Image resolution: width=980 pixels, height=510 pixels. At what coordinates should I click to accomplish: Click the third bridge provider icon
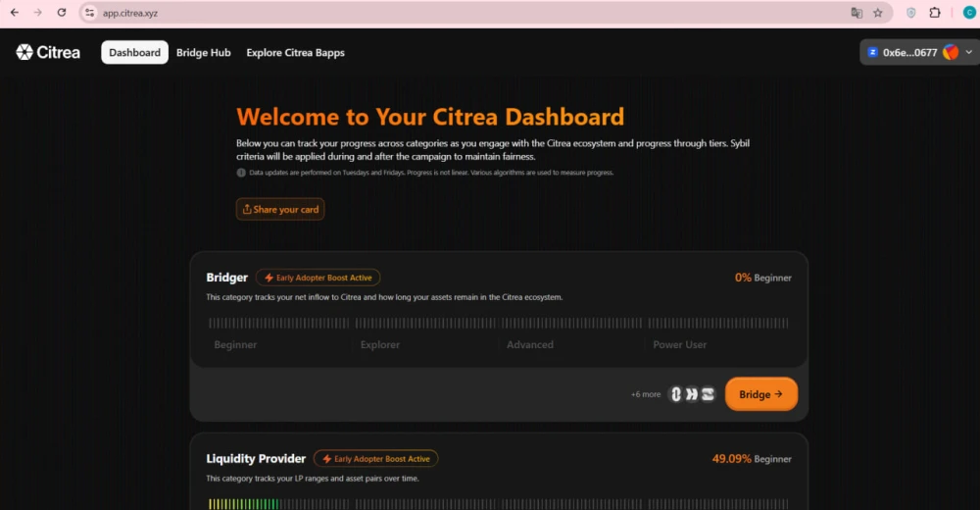pyautogui.click(x=708, y=394)
